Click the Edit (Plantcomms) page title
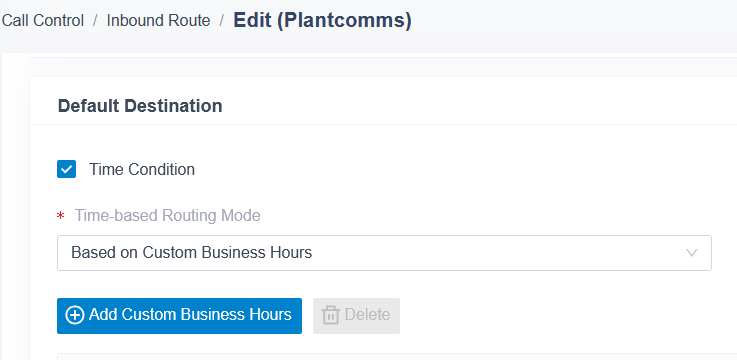The height and width of the screenshot is (360, 737). pos(322,20)
